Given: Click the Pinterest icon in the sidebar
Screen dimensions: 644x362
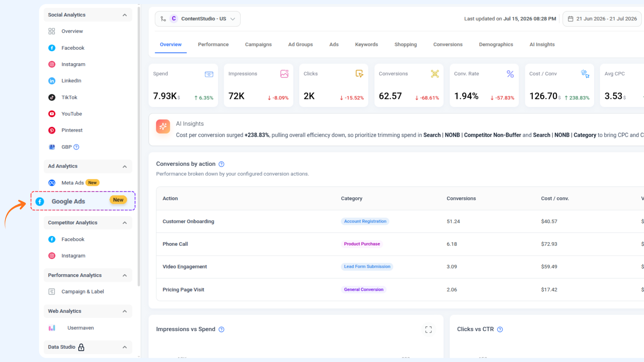Looking at the screenshot, I should pos(52,130).
